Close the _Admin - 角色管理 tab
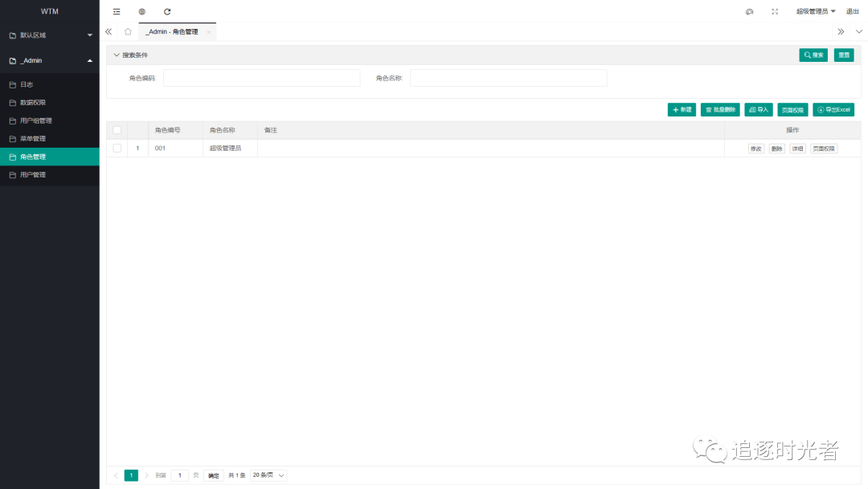This screenshot has height=489, width=868. click(209, 32)
